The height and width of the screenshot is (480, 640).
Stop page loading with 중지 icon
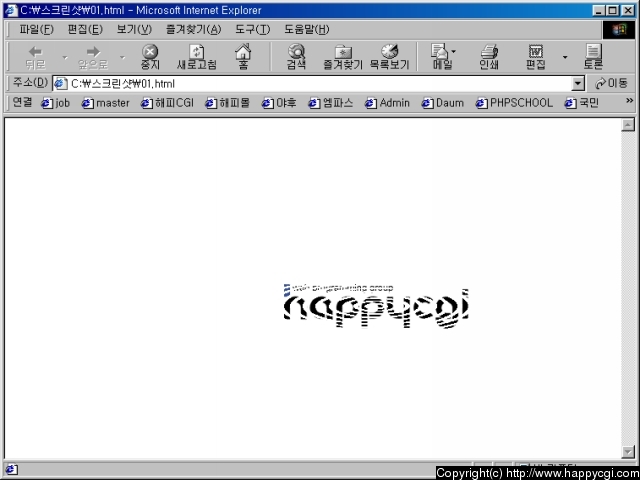coord(150,57)
